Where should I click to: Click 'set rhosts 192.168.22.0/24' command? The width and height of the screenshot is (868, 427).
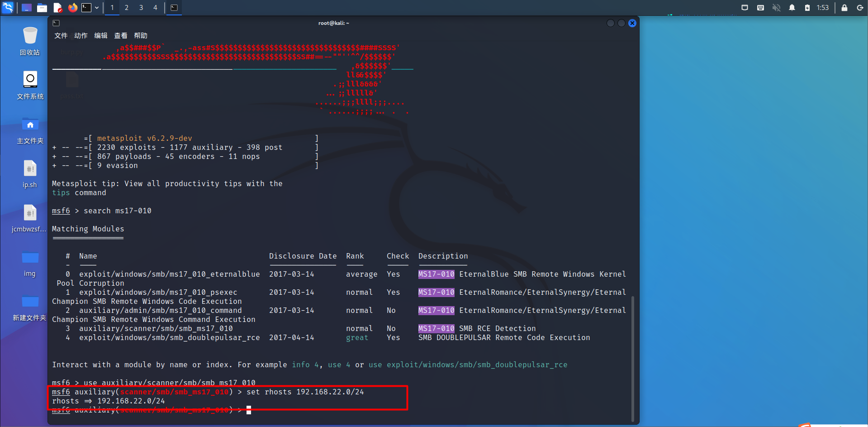point(305,392)
